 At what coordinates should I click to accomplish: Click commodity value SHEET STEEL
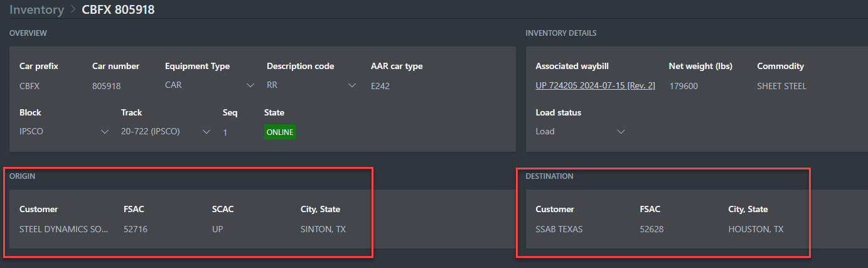pyautogui.click(x=782, y=86)
